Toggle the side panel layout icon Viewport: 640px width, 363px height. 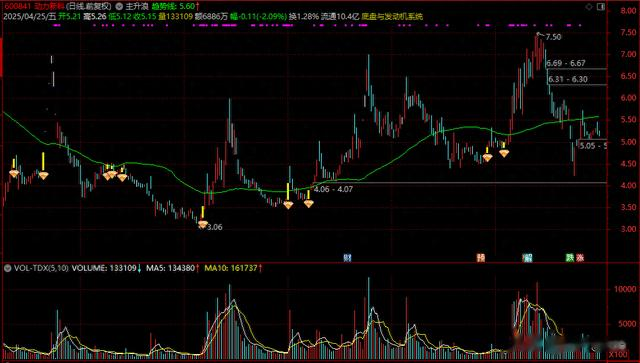pyautogui.click(x=601, y=7)
